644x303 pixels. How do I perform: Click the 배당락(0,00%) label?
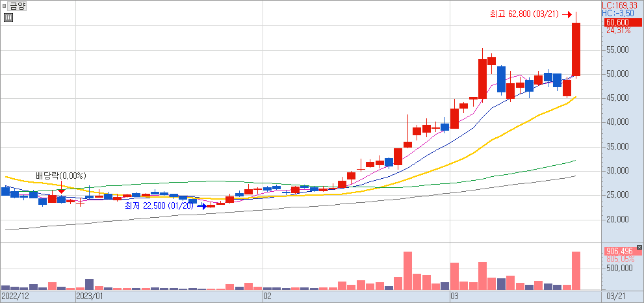[61, 176]
